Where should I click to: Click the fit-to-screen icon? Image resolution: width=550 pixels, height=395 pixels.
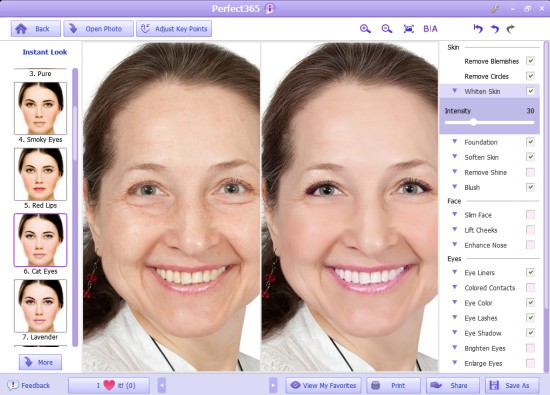tap(409, 29)
